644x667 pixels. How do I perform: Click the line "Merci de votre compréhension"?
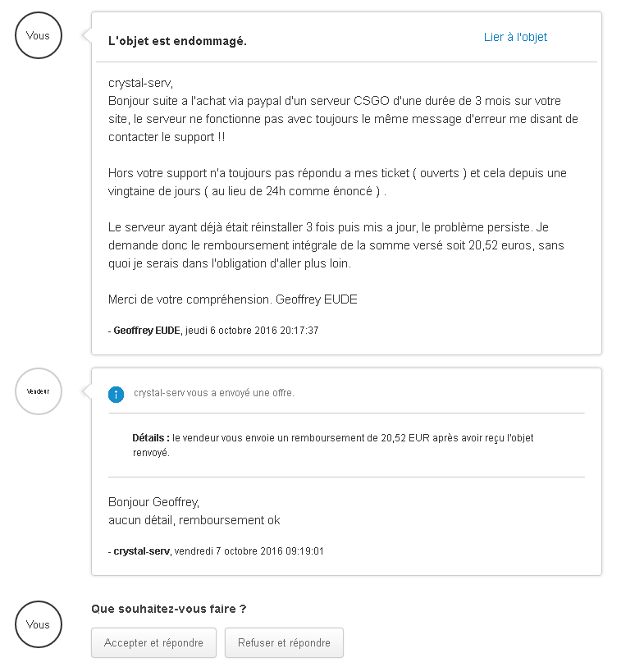pos(233,299)
